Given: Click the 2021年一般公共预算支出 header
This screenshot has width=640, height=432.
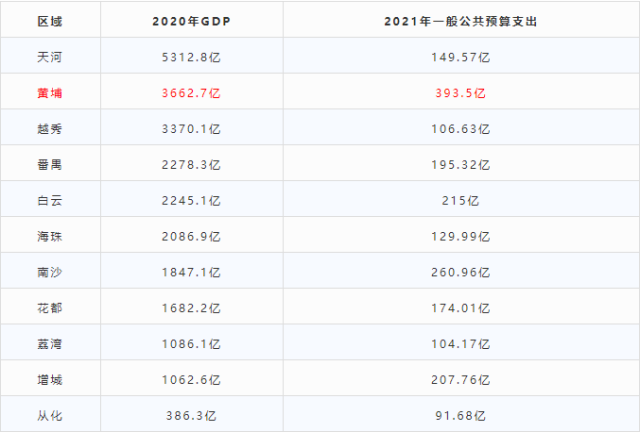Looking at the screenshot, I should 458,20.
